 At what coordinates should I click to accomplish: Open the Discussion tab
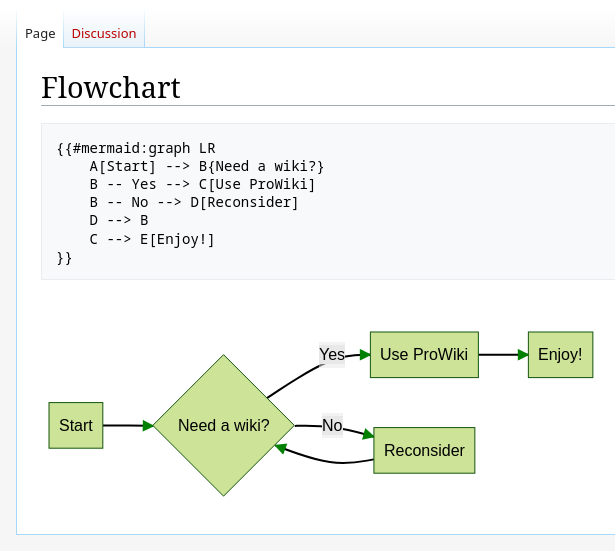point(104,34)
